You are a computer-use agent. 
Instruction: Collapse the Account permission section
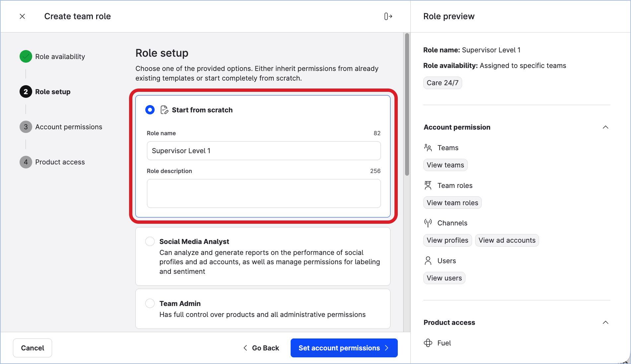click(605, 127)
